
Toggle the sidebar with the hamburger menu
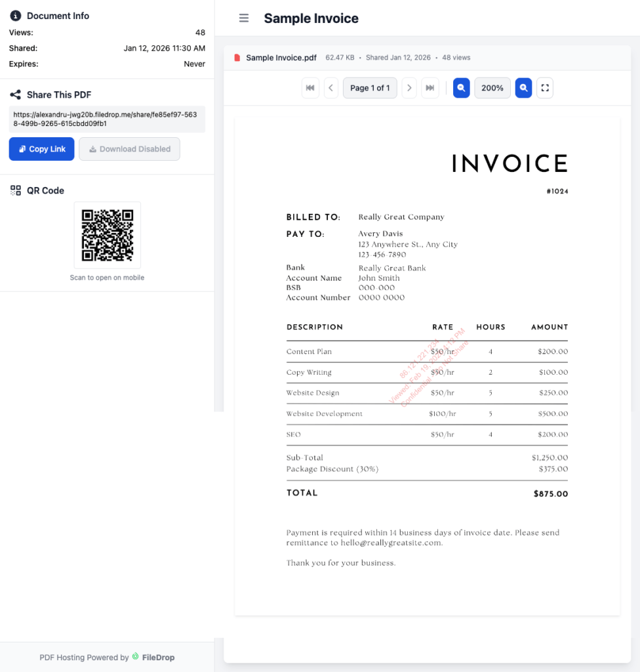244,18
